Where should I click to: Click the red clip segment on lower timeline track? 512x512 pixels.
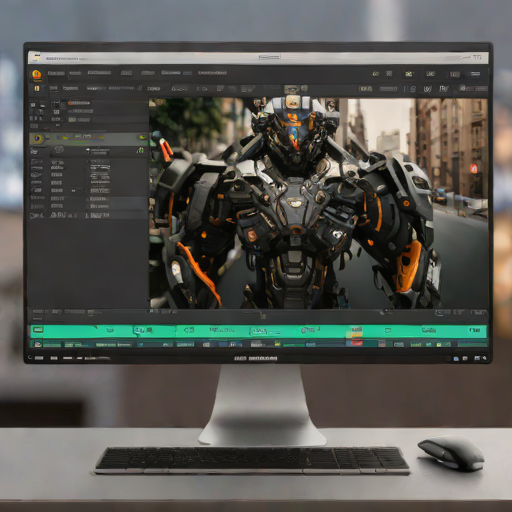(x=355, y=343)
